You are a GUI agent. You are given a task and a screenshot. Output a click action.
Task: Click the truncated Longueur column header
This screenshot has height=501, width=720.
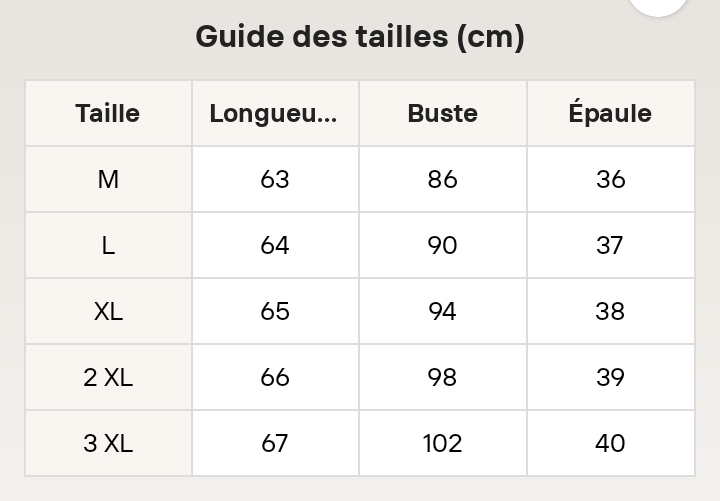(x=275, y=113)
